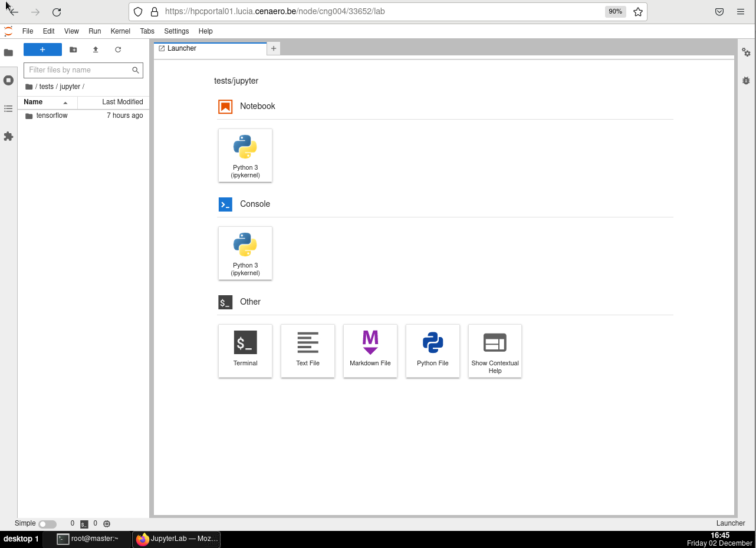Bookmark this page with star icon
The image size is (756, 548).
coord(638,12)
